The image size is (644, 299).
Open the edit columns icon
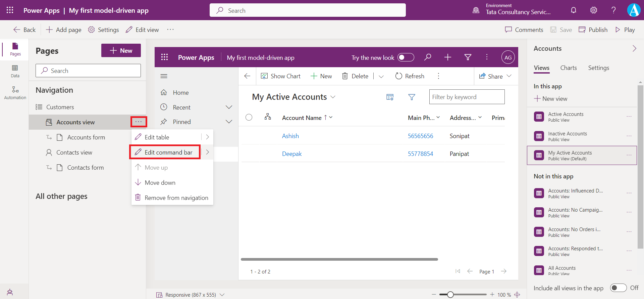[390, 97]
